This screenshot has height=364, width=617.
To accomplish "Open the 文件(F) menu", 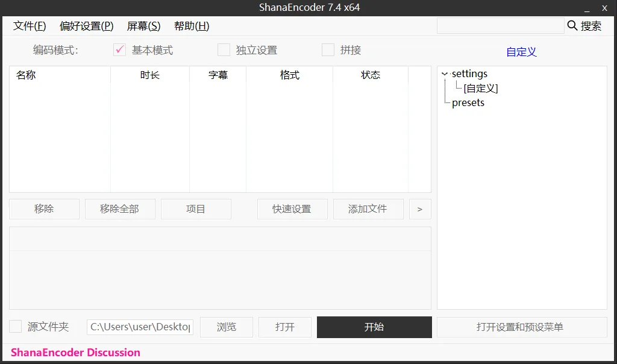I will point(30,26).
